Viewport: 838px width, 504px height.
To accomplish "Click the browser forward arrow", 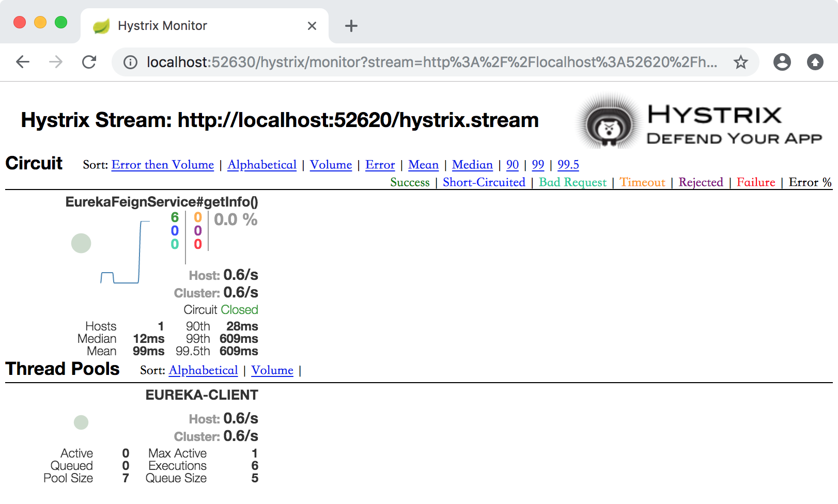I will click(56, 62).
